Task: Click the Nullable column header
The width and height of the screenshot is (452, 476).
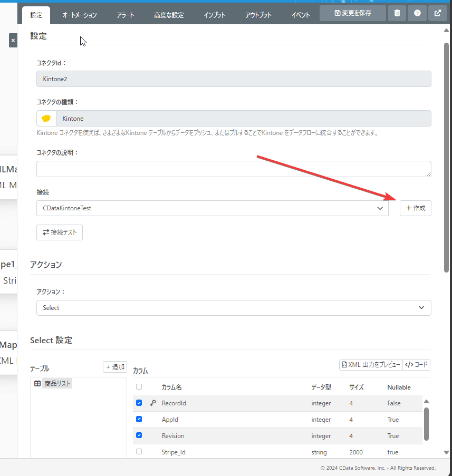Action: [x=399, y=387]
